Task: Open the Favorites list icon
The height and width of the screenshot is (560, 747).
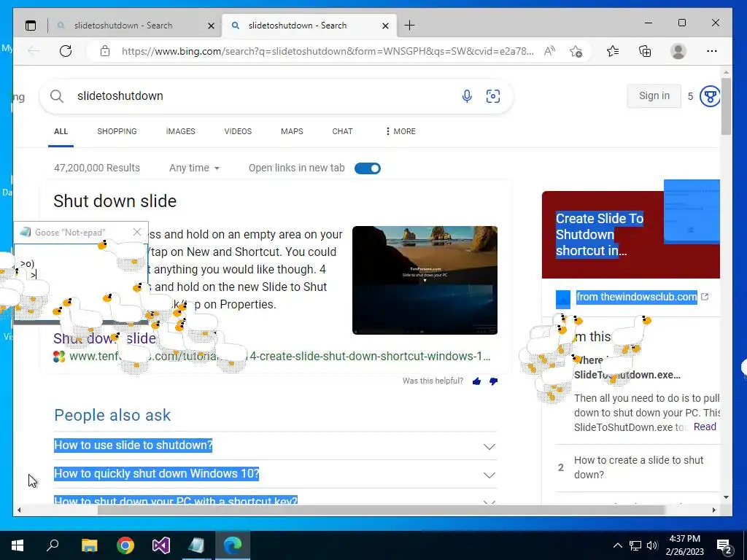Action: point(613,51)
